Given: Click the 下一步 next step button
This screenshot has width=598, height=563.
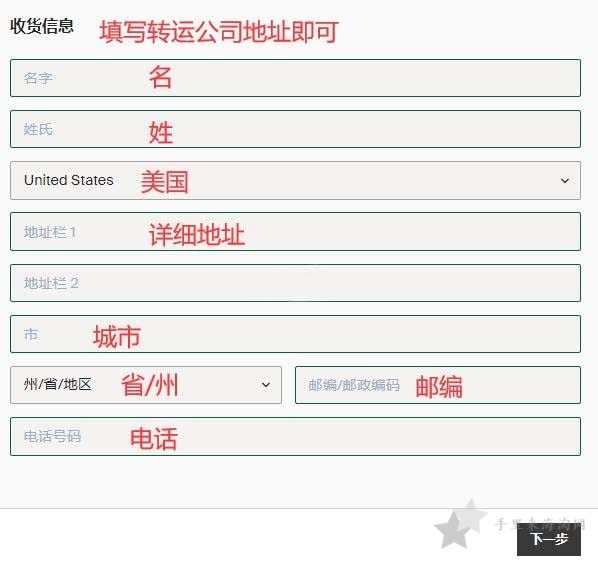Looking at the screenshot, I should pos(549,539).
